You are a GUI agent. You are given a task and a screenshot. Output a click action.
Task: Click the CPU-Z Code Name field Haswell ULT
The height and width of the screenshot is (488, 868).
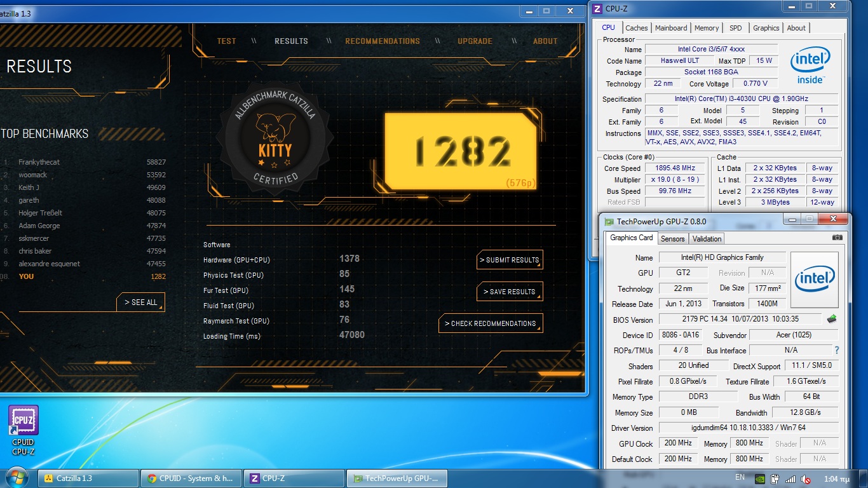[680, 60]
